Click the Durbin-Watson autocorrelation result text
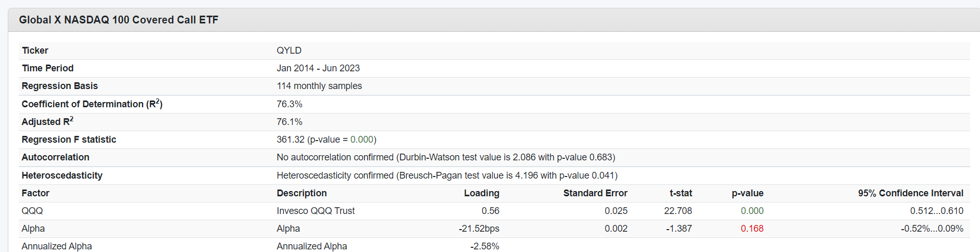Viewport: 980px width, 252px height. [x=446, y=157]
